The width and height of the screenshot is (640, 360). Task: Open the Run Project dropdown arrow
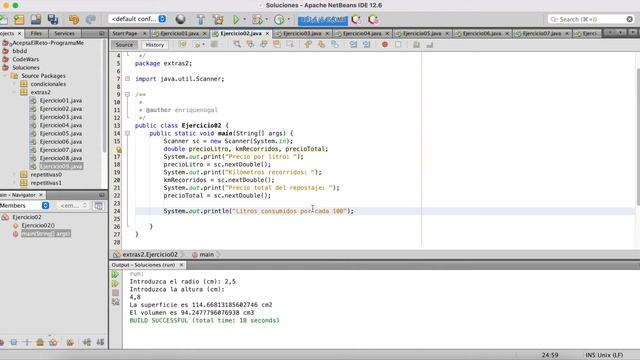coord(244,19)
